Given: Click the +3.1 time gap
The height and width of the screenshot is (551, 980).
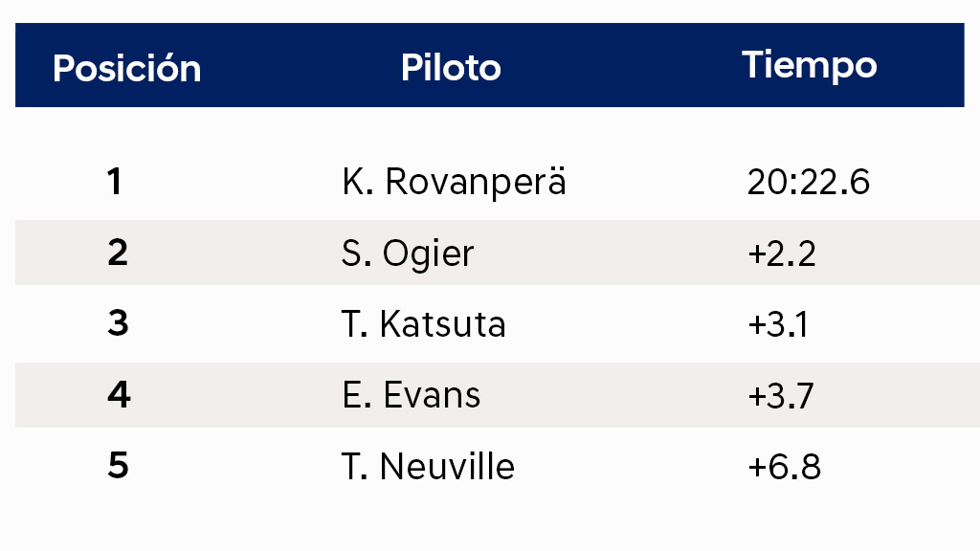Looking at the screenshot, I should coord(777,325).
